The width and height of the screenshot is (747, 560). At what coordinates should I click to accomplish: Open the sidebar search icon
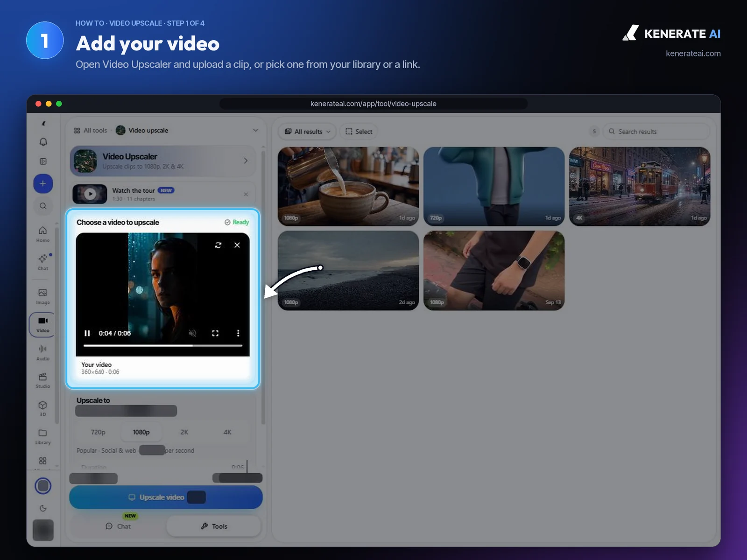click(x=43, y=206)
